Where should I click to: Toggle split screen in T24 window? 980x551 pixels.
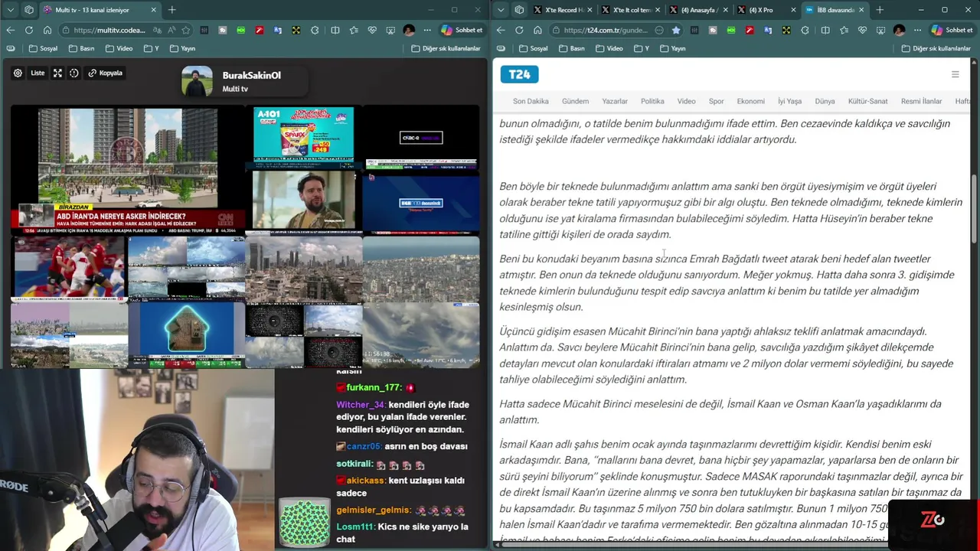coord(825,30)
